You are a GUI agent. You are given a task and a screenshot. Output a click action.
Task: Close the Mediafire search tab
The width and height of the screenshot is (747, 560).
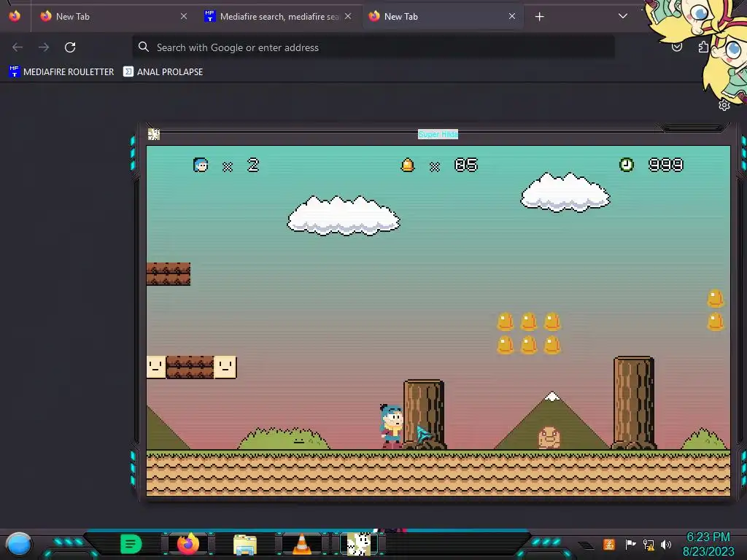pos(348,16)
